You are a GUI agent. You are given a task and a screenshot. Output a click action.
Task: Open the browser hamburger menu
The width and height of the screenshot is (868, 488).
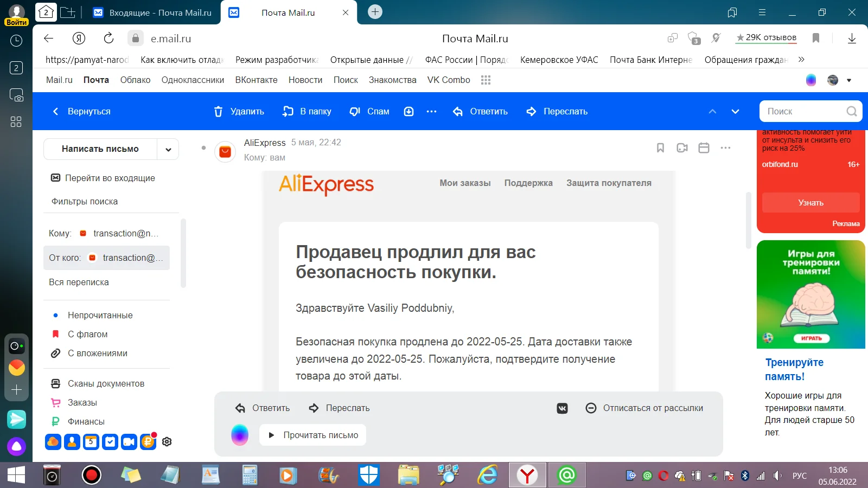tap(762, 12)
